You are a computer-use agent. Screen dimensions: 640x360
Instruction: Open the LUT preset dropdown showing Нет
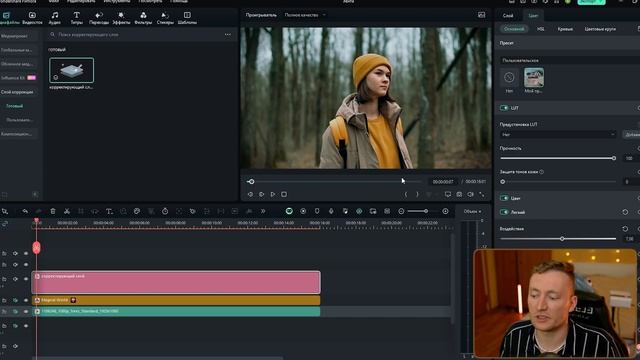coord(558,134)
